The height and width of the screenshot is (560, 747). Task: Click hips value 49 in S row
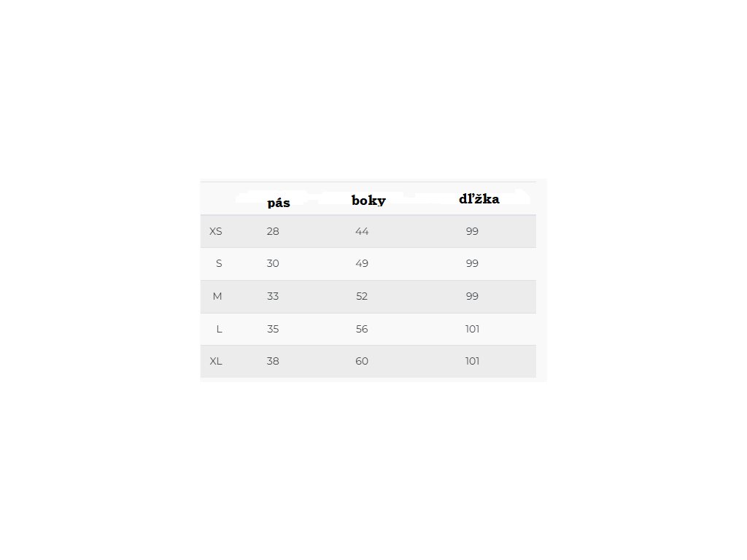point(362,264)
